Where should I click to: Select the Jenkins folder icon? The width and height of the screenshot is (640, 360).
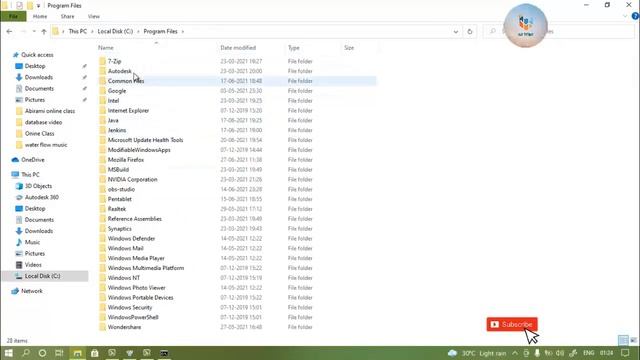(102, 130)
